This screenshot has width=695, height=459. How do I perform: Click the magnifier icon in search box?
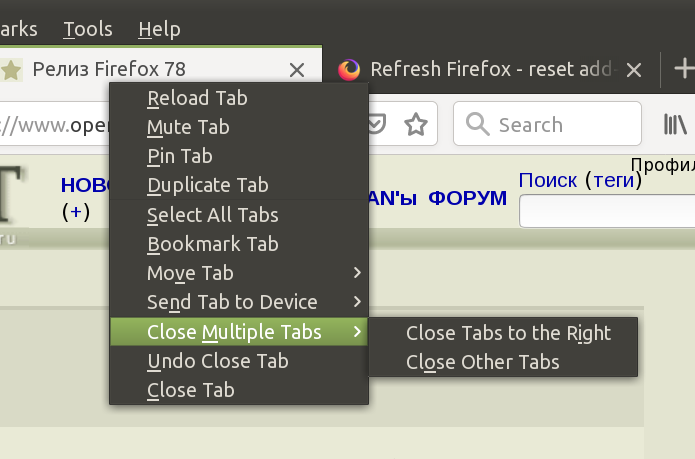click(x=478, y=125)
